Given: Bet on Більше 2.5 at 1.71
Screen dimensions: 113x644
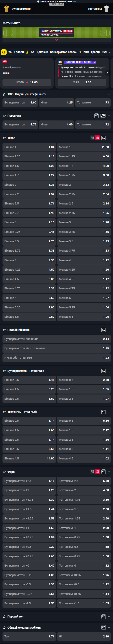Looking at the screenshot, I should 29,204.
